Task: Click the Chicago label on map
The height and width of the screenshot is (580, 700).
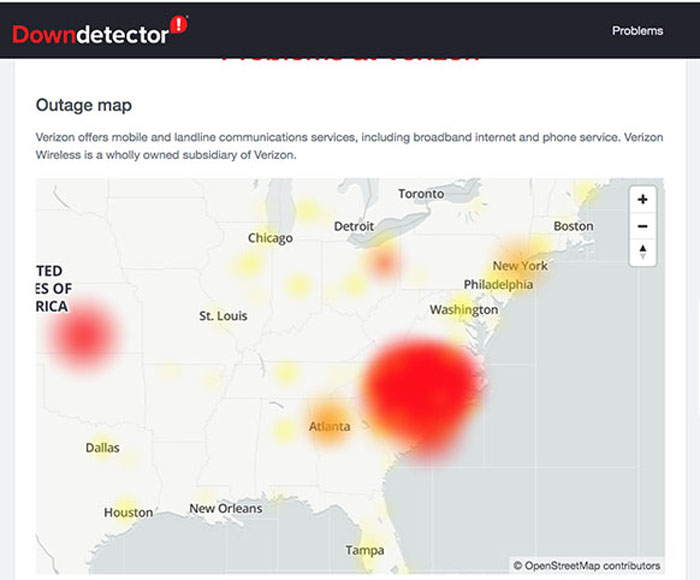Action: [270, 238]
